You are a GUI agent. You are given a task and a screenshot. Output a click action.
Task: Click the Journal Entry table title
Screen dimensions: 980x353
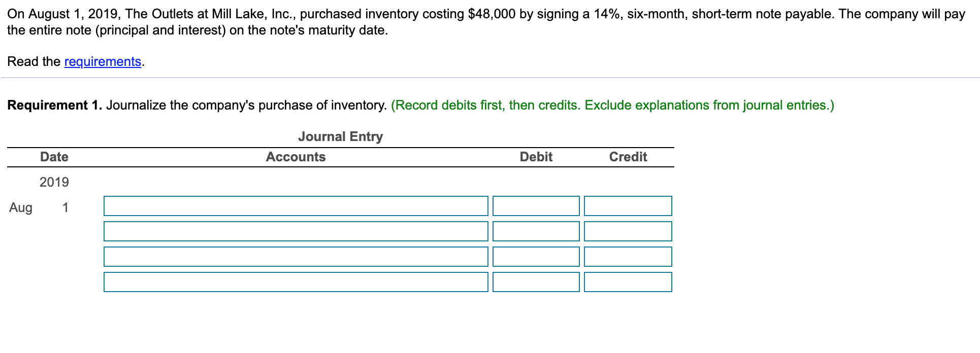(341, 136)
